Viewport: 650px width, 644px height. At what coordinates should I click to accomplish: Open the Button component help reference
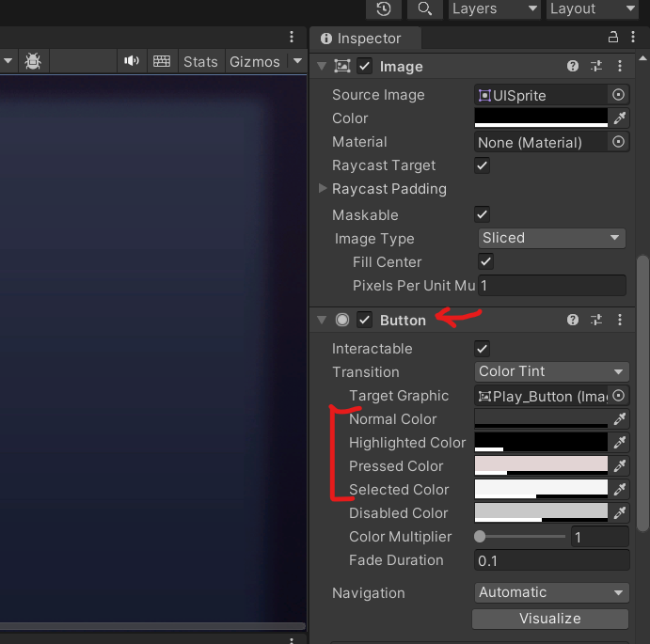[x=573, y=320]
